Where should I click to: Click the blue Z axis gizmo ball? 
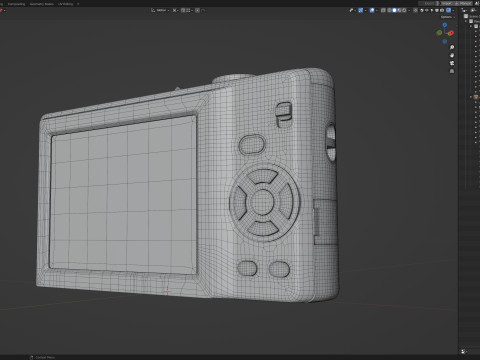pos(445,25)
